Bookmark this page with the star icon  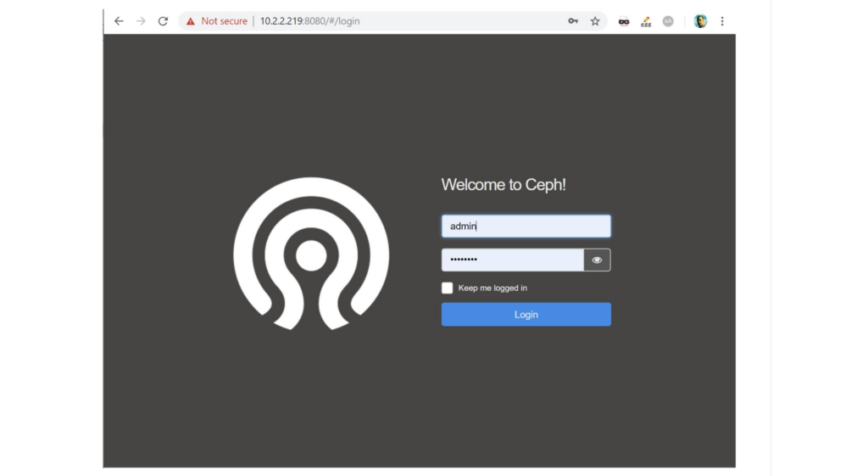coord(595,21)
